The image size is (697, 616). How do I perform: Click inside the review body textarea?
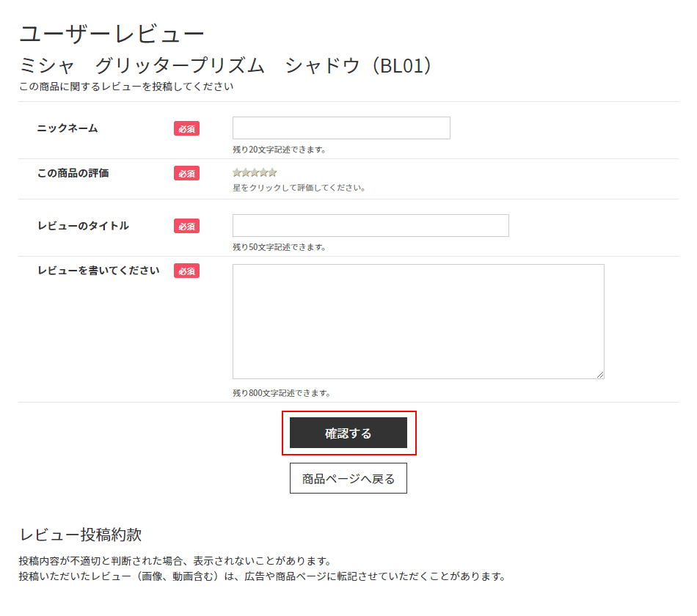[418, 321]
